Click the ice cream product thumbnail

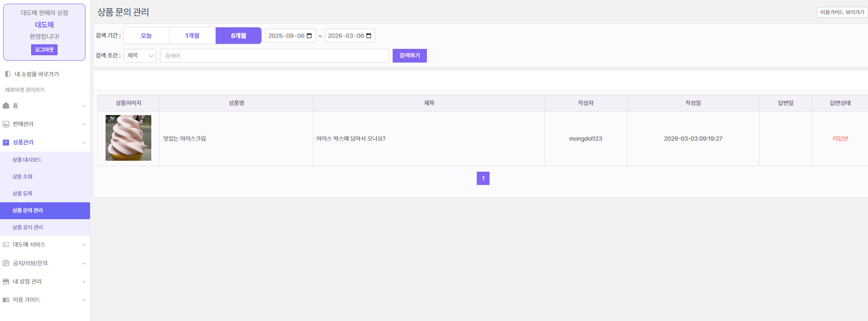(128, 138)
